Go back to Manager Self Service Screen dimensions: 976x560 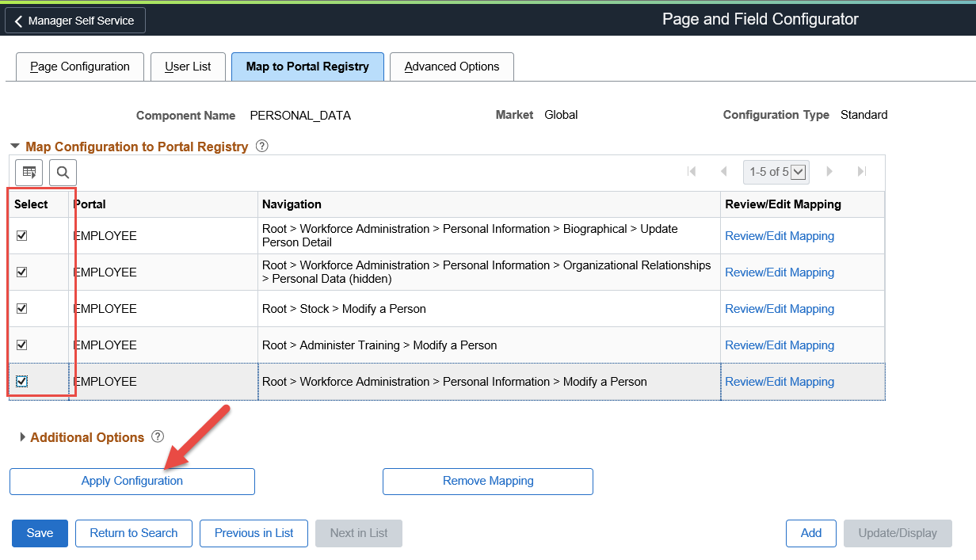tap(75, 21)
